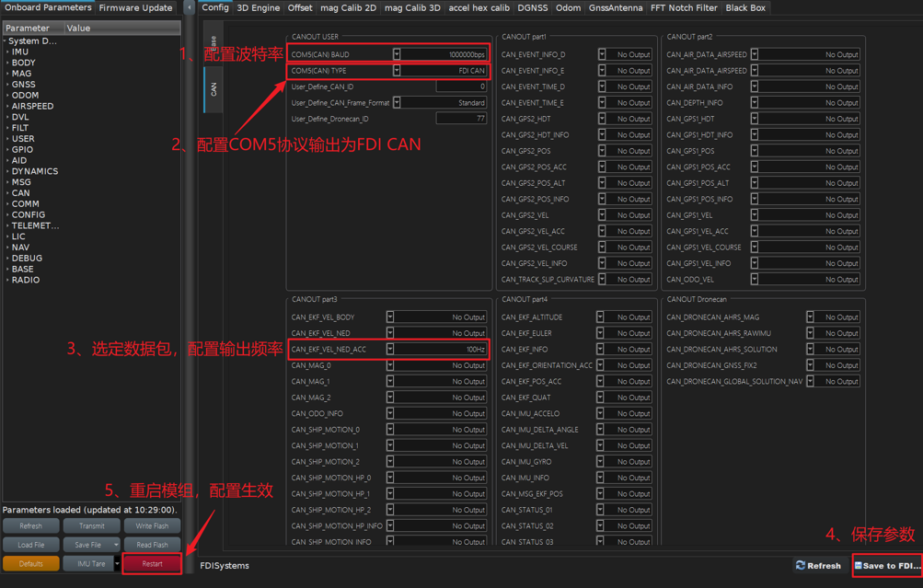Open the FFT Notch Filter tab
Image resolution: width=923 pixels, height=588 pixels.
coord(684,7)
